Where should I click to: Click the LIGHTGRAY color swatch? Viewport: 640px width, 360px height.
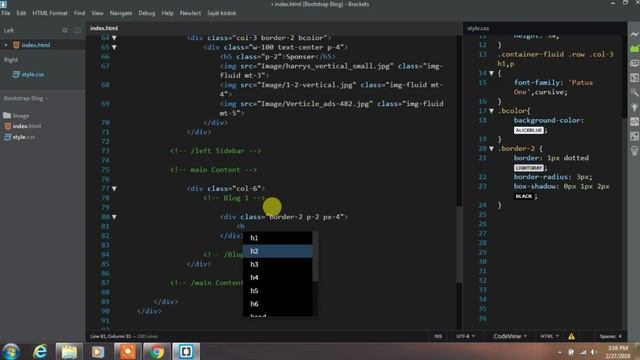529,168
